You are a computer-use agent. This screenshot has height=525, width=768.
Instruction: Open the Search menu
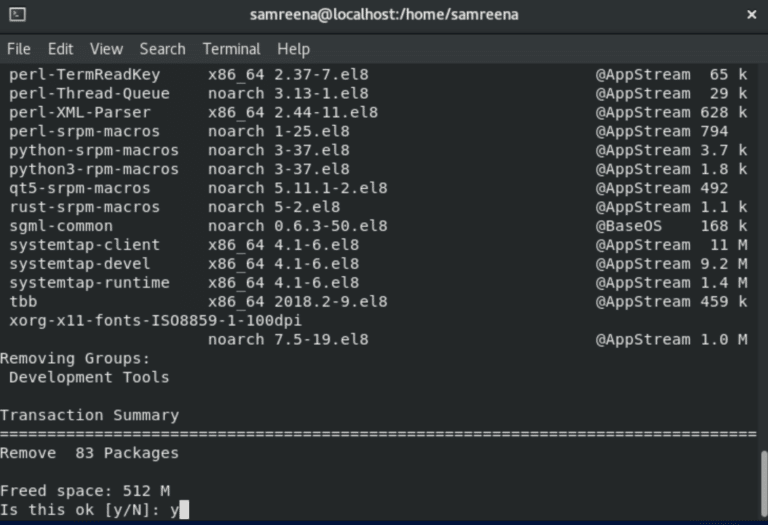(162, 49)
